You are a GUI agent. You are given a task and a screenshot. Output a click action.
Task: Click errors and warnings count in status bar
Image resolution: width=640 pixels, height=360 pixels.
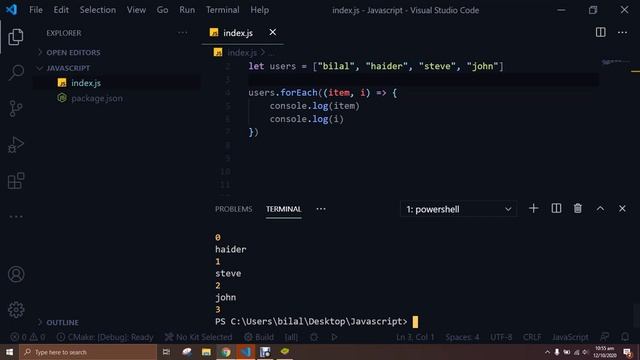click(28, 337)
